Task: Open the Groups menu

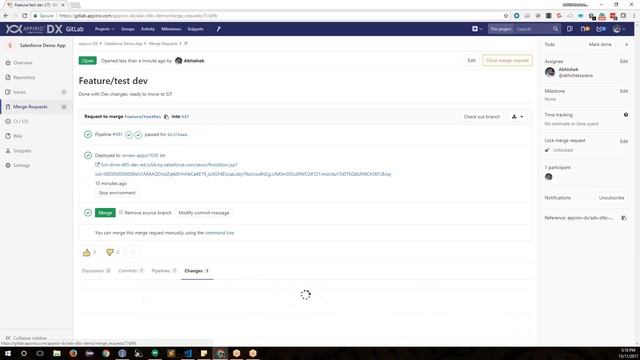Action: (128, 29)
